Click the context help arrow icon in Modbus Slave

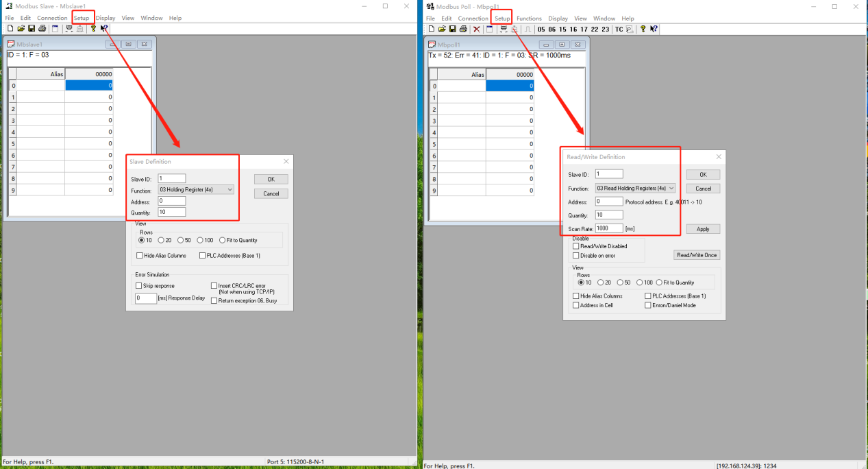[x=104, y=29]
